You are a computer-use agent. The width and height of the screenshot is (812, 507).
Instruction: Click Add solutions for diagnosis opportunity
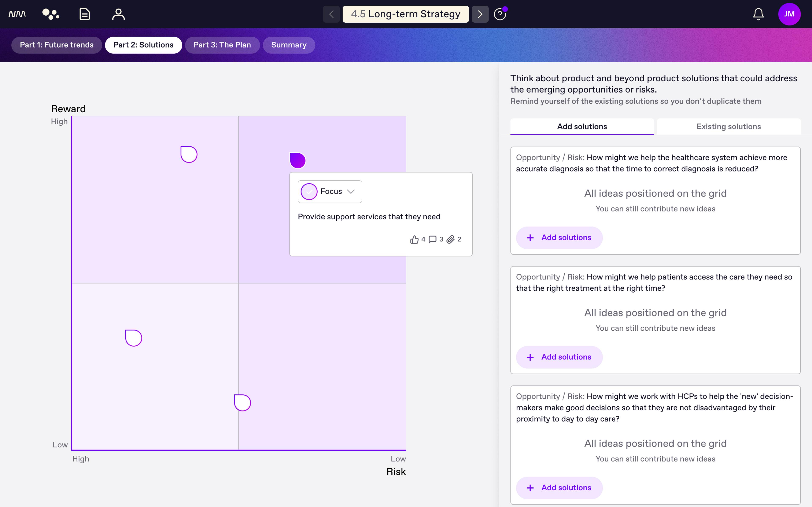(558, 237)
